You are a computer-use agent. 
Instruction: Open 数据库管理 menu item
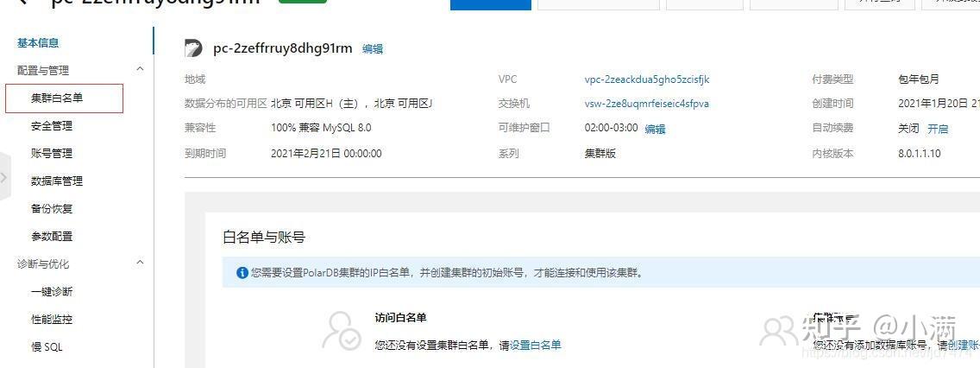[57, 181]
